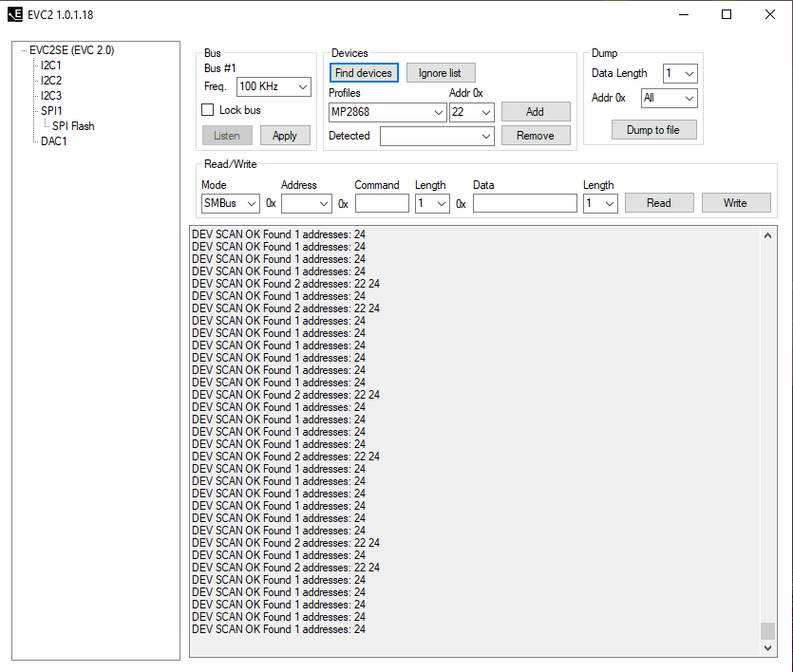Click the Add device button
This screenshot has height=672, width=793.
click(x=536, y=112)
